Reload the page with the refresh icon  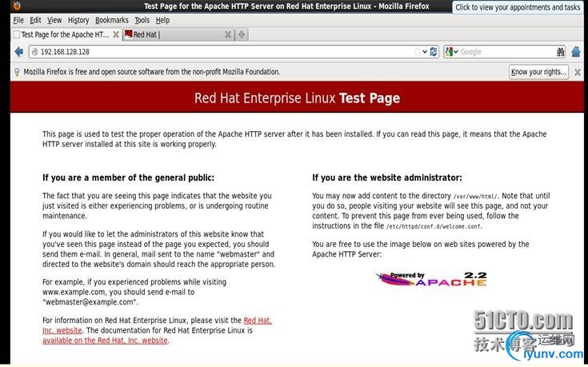coord(434,52)
